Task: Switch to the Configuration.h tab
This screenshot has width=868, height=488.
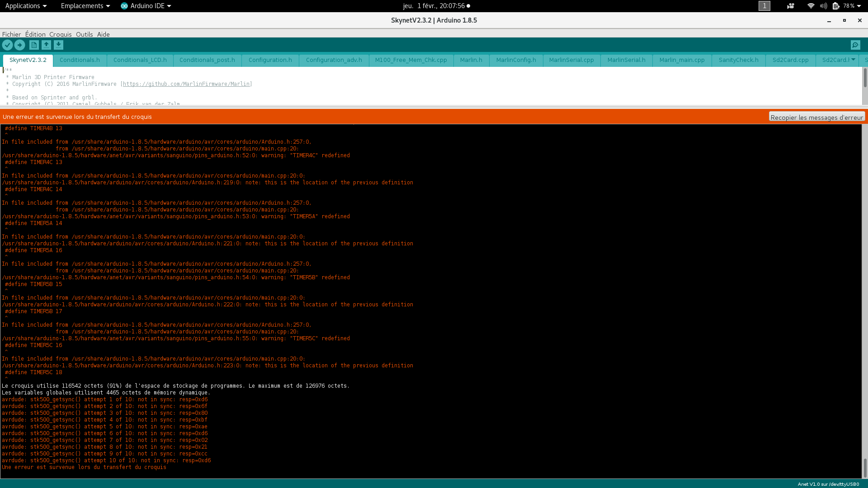Action: (x=270, y=60)
